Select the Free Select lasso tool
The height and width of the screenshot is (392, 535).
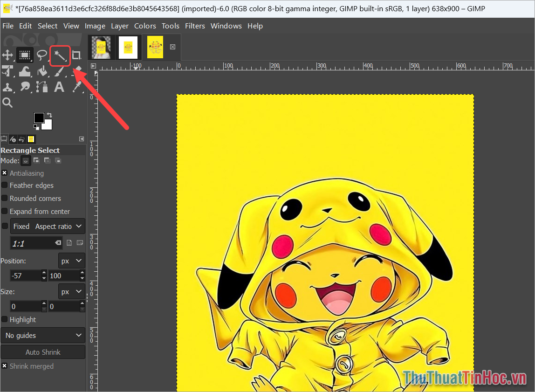(42, 55)
